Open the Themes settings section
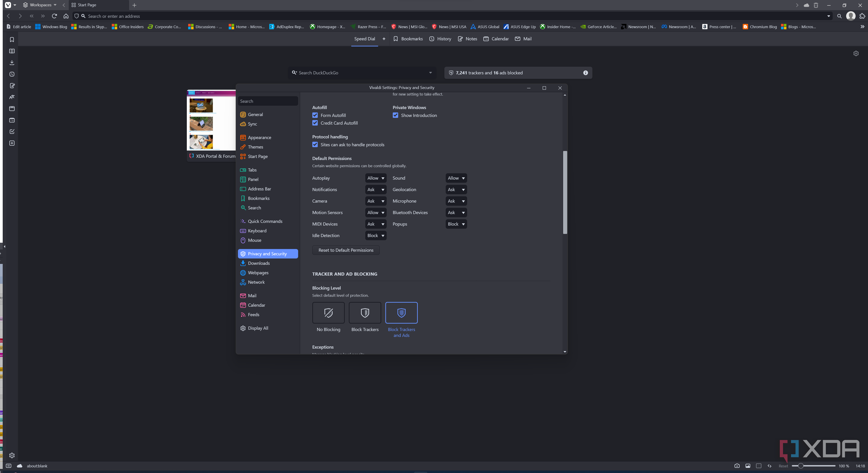 point(268,147)
